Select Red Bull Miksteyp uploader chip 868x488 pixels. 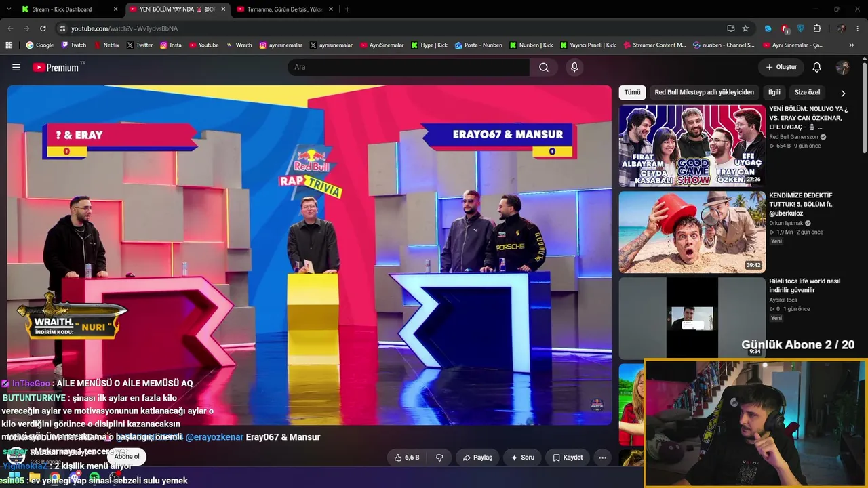click(704, 92)
